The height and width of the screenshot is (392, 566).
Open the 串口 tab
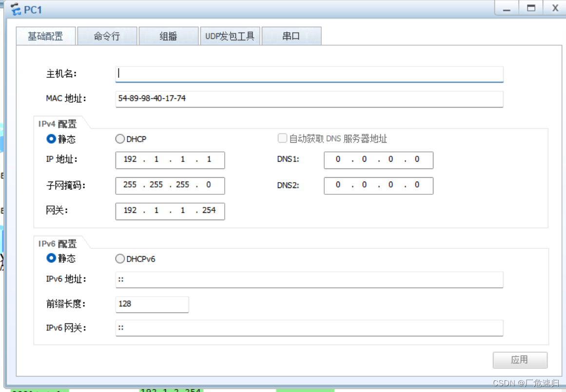pyautogui.click(x=291, y=36)
